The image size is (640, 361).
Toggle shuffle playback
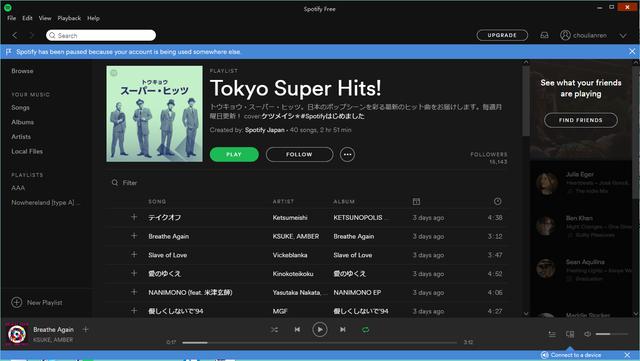(274, 330)
